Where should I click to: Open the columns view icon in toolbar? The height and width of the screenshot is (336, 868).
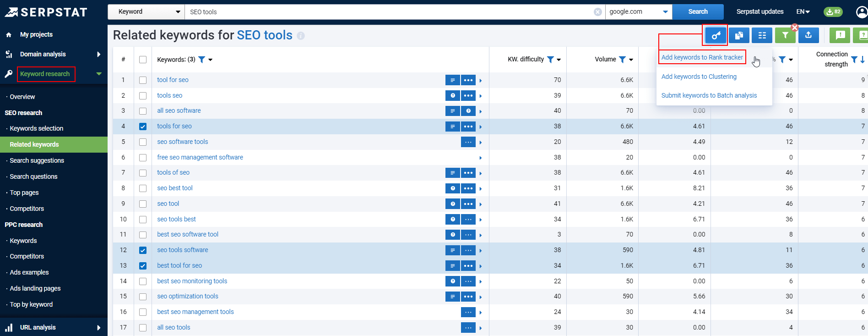pyautogui.click(x=762, y=35)
